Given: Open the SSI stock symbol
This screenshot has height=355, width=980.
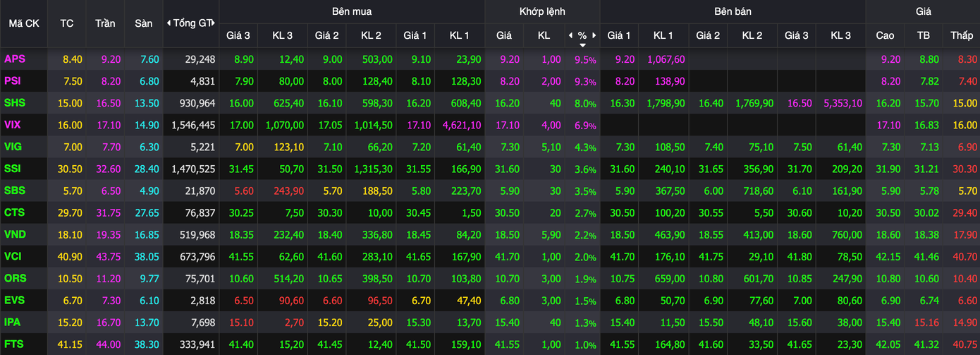Looking at the screenshot, I should coord(13,169).
